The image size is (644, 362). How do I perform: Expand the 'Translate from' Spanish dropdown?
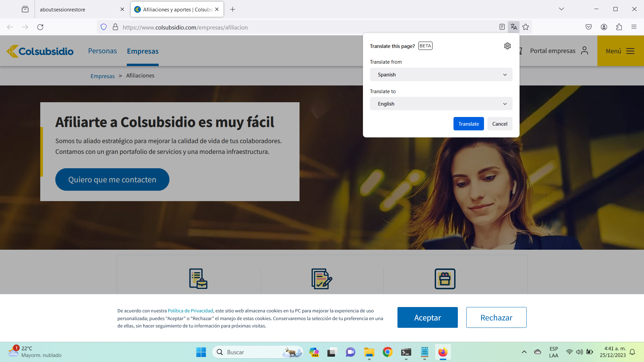(441, 74)
